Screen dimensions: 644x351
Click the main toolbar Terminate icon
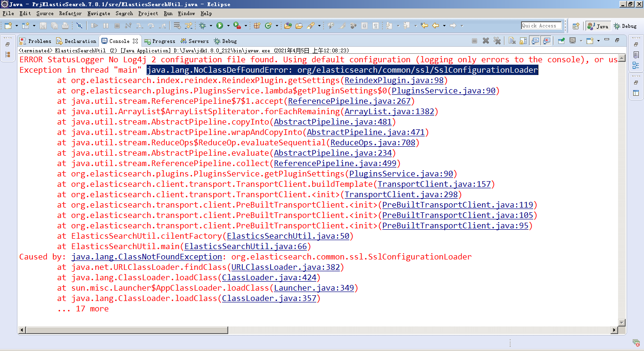(117, 25)
